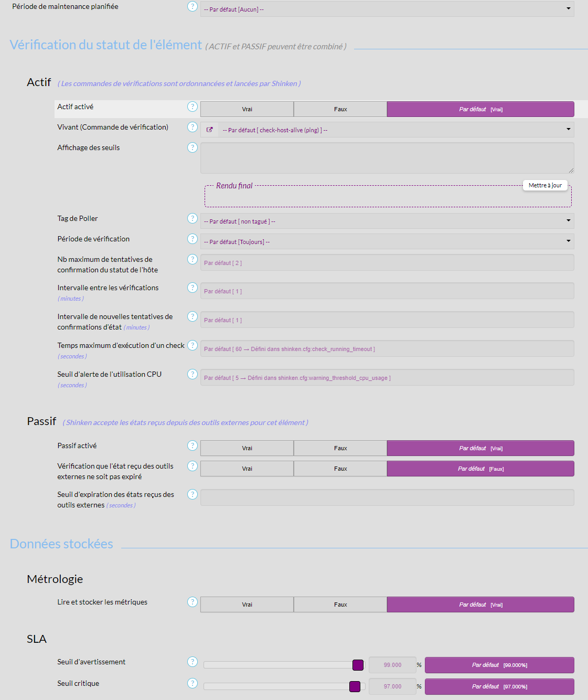Image resolution: width=588 pixels, height=700 pixels.
Task: Click help icon for Tag de Poller
Action: [193, 218]
